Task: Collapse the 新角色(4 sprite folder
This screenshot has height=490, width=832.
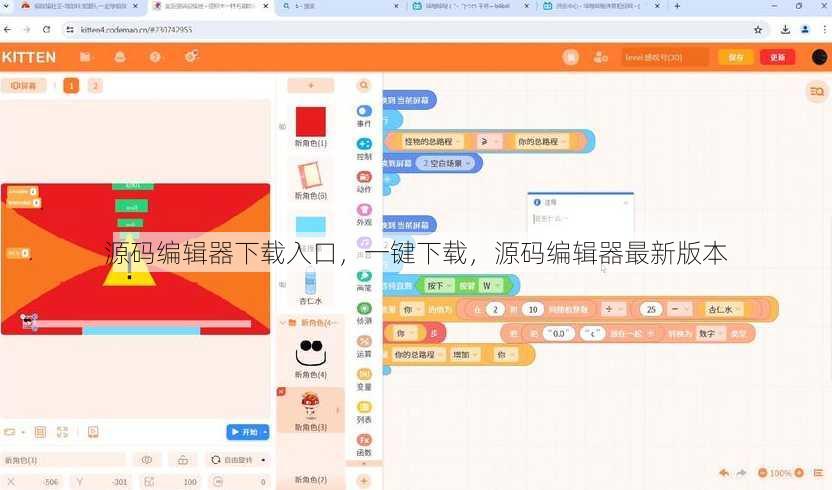Action: tap(283, 323)
